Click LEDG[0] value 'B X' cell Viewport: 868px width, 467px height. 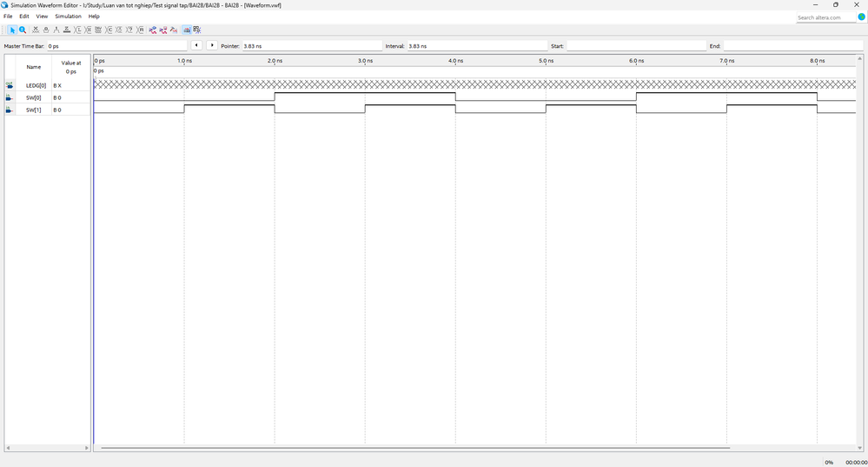(71, 85)
